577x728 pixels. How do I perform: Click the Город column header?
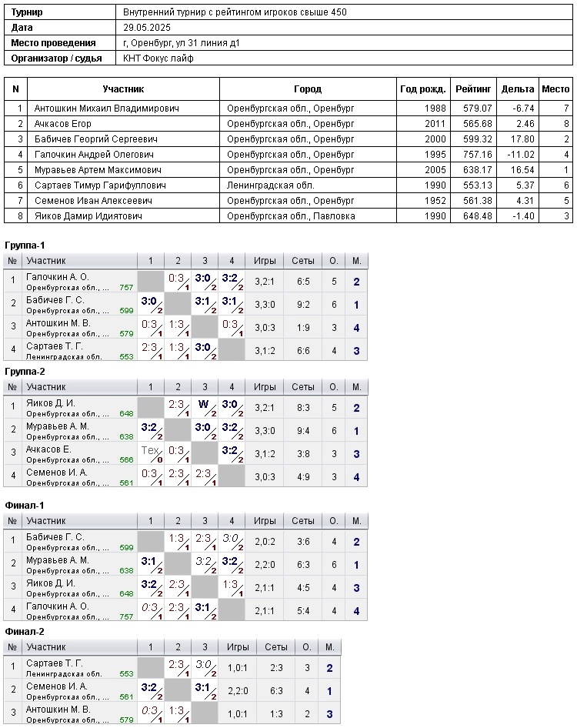(x=308, y=89)
